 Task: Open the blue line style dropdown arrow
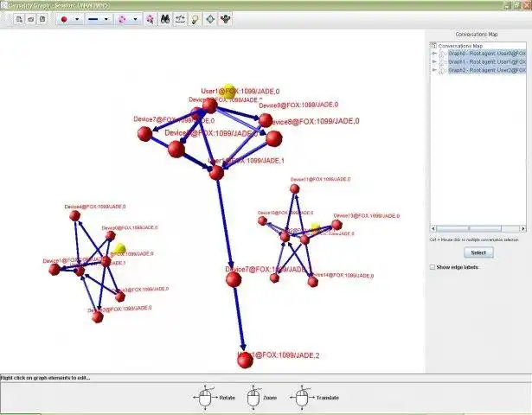[106, 19]
